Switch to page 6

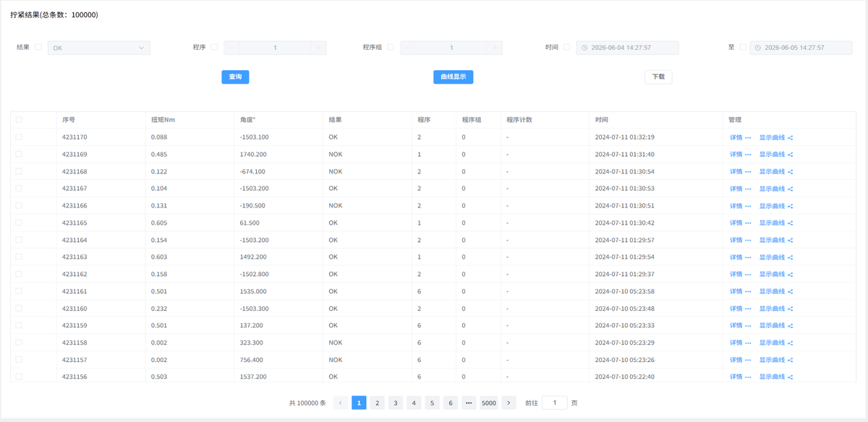(x=450, y=402)
